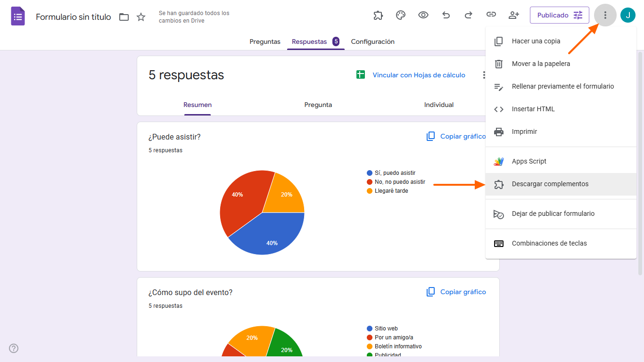Open the theme customization palette icon
The image size is (644, 362).
[401, 15]
